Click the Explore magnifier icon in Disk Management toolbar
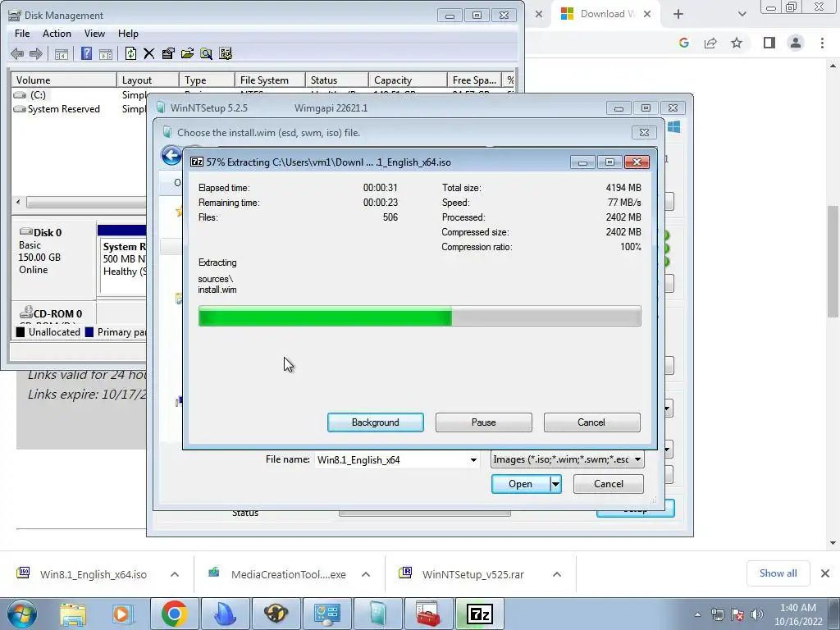Viewport: 840px width, 630px height. click(206, 53)
